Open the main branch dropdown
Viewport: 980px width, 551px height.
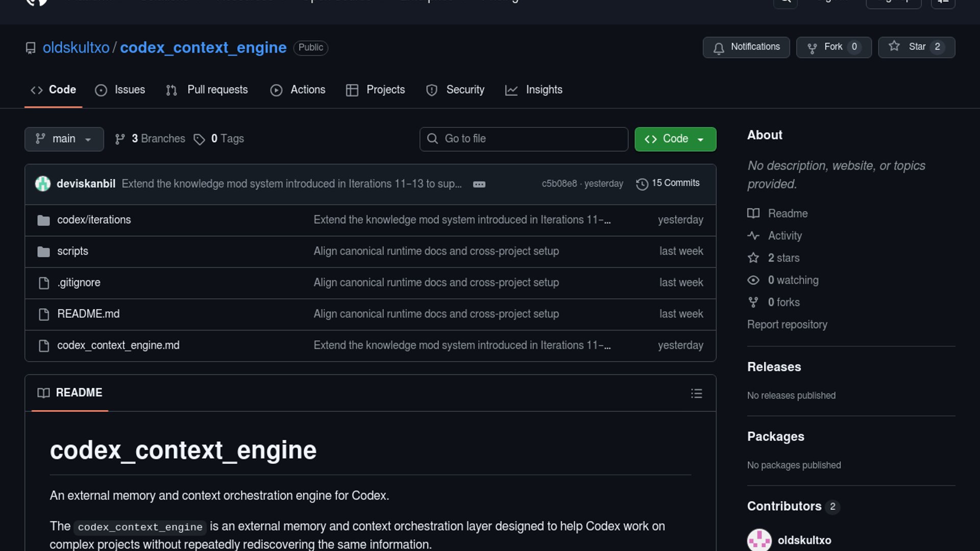pyautogui.click(x=64, y=139)
